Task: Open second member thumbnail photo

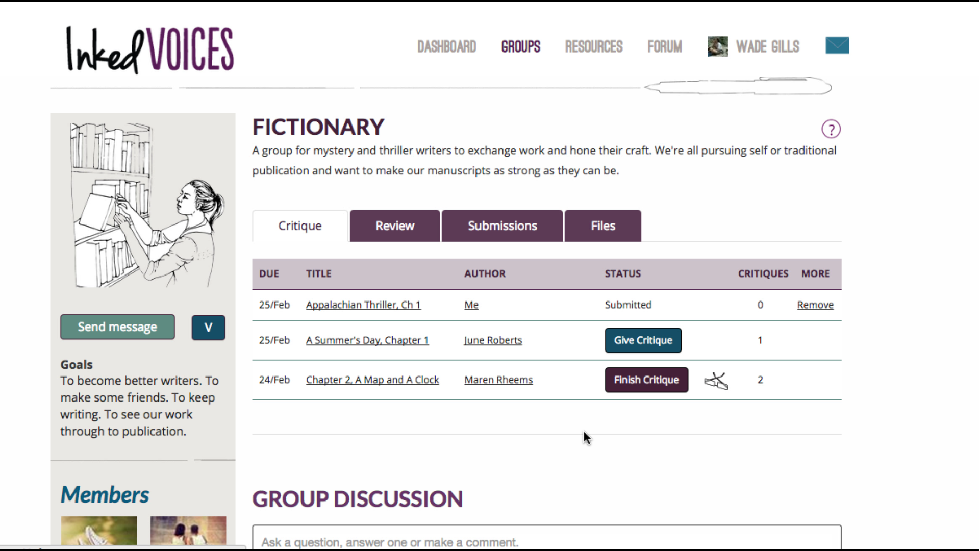Action: pos(188,531)
